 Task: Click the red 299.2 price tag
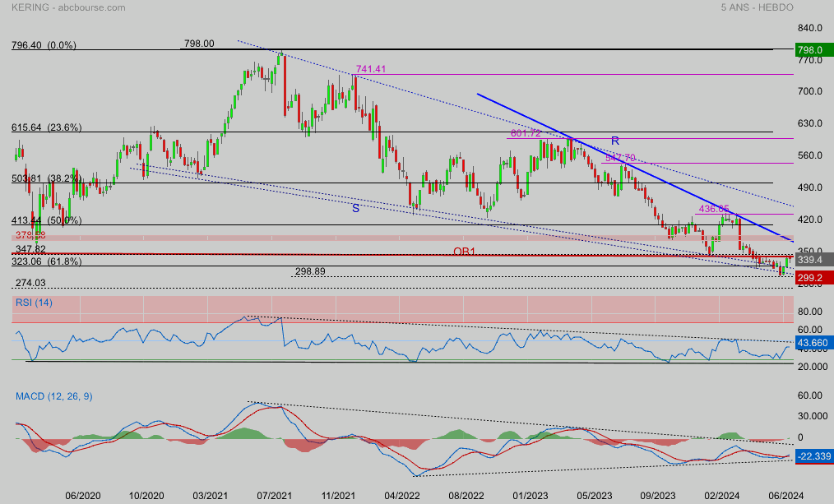tap(814, 278)
